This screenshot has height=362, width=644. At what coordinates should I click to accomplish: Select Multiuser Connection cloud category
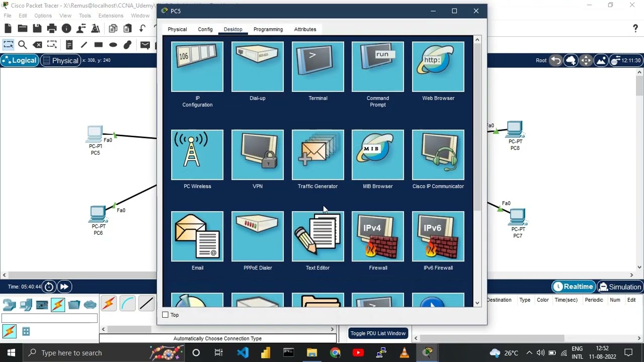pos(90,305)
